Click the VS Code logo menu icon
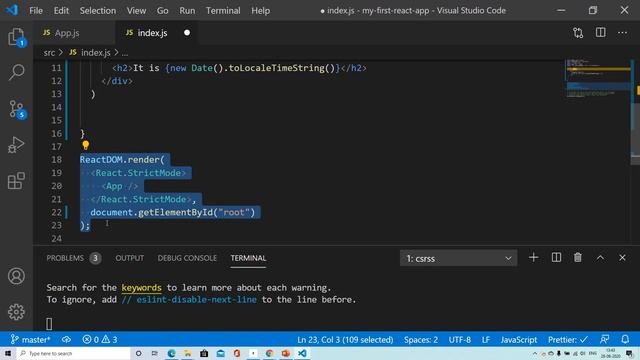Image resolution: width=640 pixels, height=360 pixels. [12, 10]
